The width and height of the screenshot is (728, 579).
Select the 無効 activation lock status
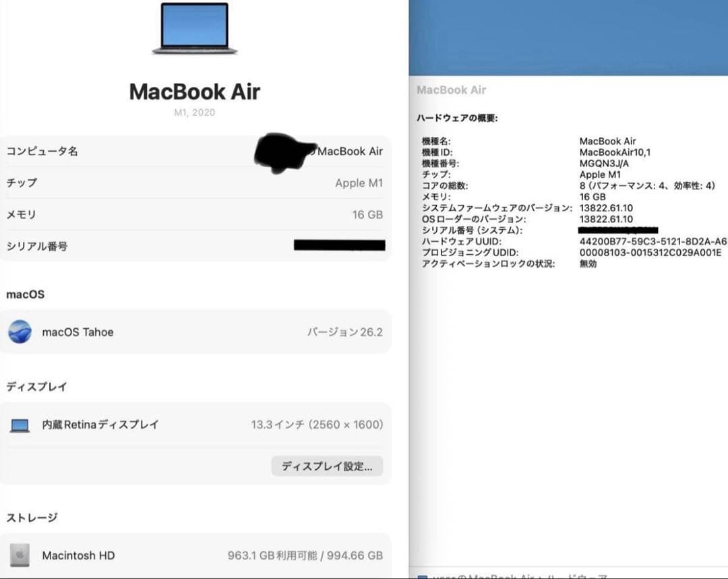click(588, 264)
